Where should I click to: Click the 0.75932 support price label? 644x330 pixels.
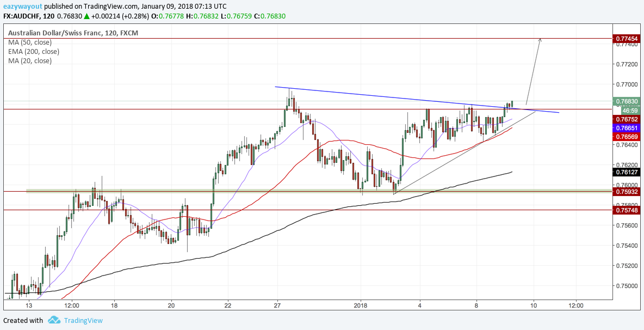click(x=627, y=192)
